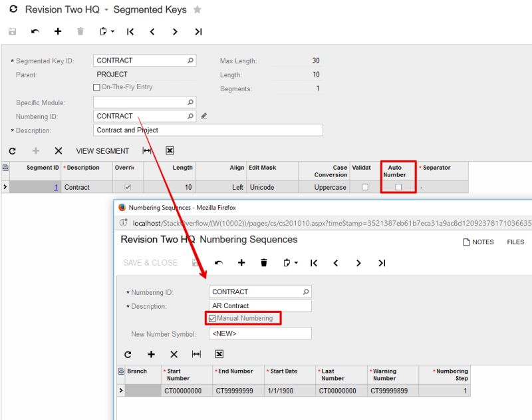The image size is (532, 420).
Task: Click clipboard icon in Segmented Keys toolbar
Action: coord(103,31)
